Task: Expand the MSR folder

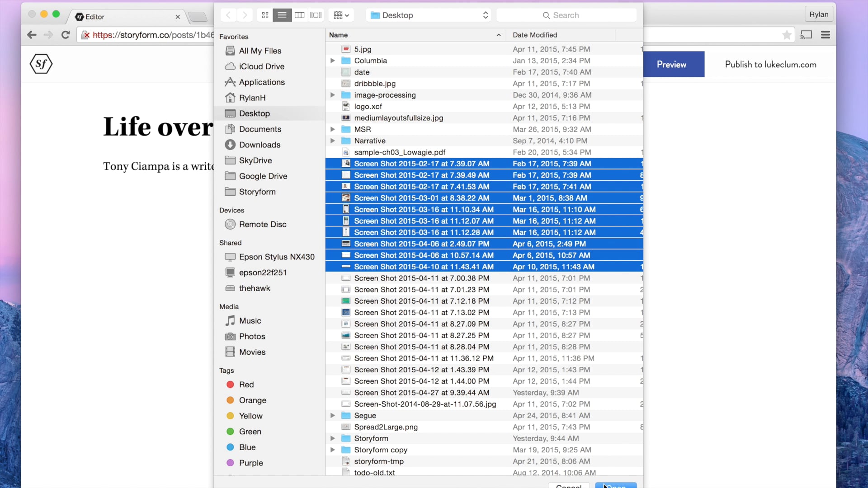Action: (333, 129)
